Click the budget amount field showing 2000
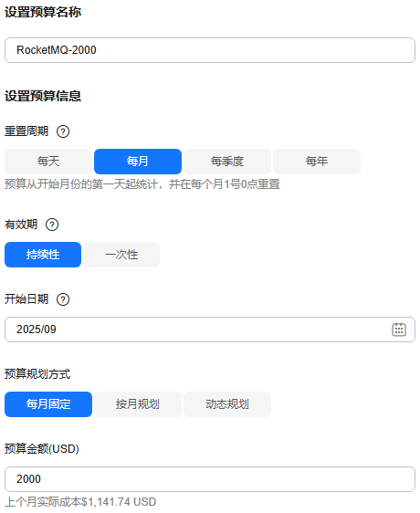The height and width of the screenshot is (513, 420). pos(210,479)
